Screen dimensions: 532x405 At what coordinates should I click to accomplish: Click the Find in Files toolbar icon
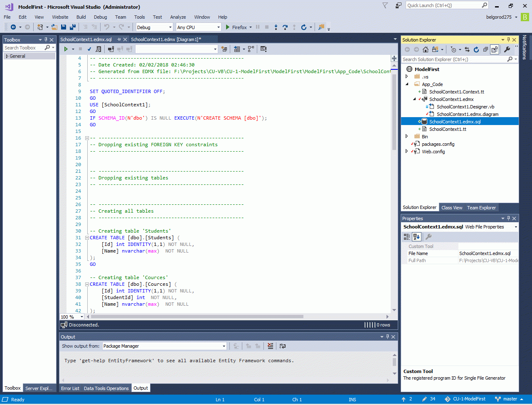(321, 27)
